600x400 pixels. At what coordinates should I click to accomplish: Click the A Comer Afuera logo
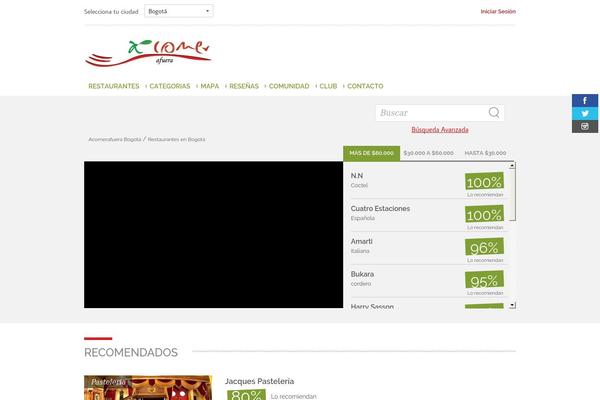tap(148, 53)
